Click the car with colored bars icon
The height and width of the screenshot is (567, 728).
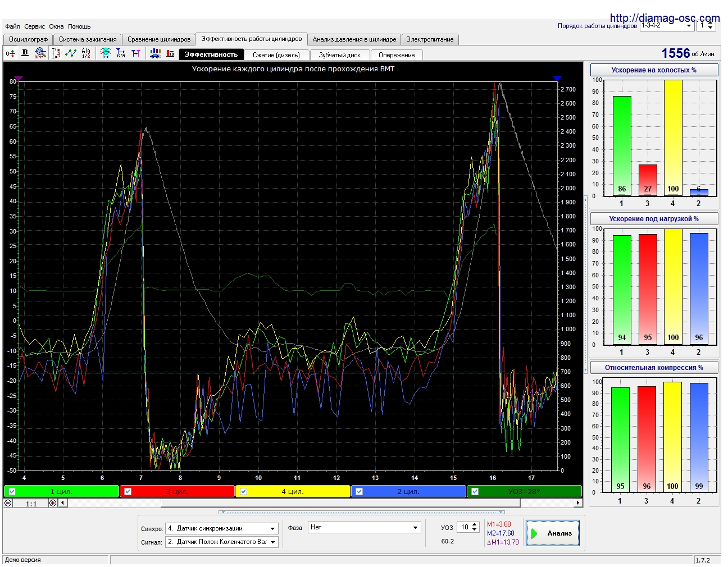(156, 53)
